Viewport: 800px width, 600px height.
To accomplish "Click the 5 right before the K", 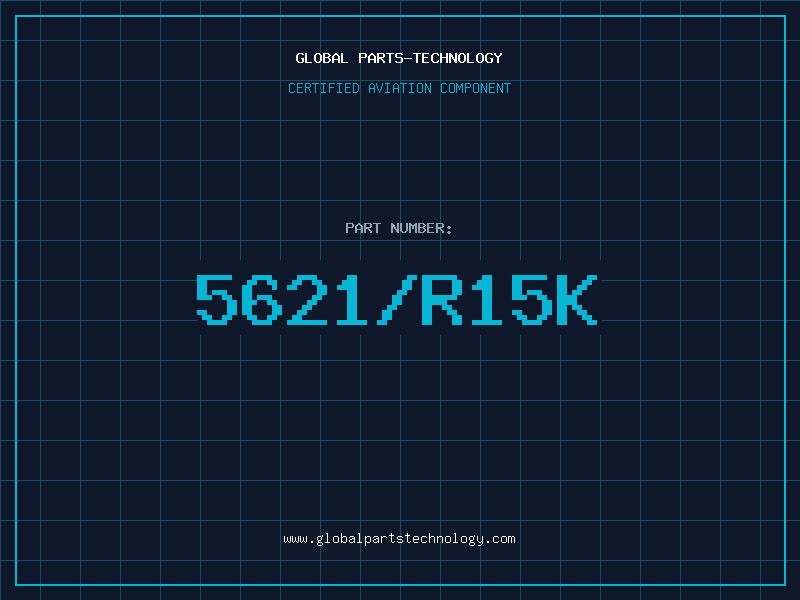I will (x=532, y=300).
